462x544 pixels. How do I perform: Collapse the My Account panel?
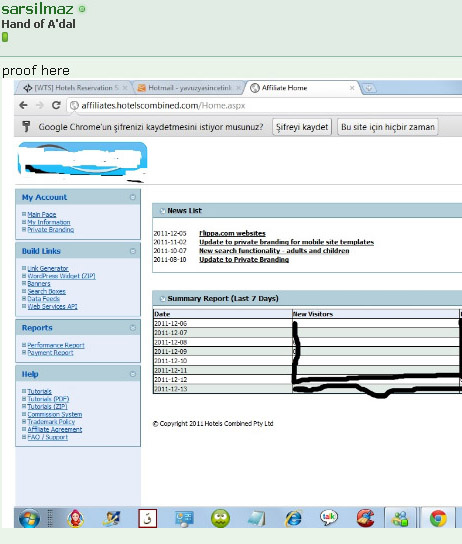tap(132, 197)
